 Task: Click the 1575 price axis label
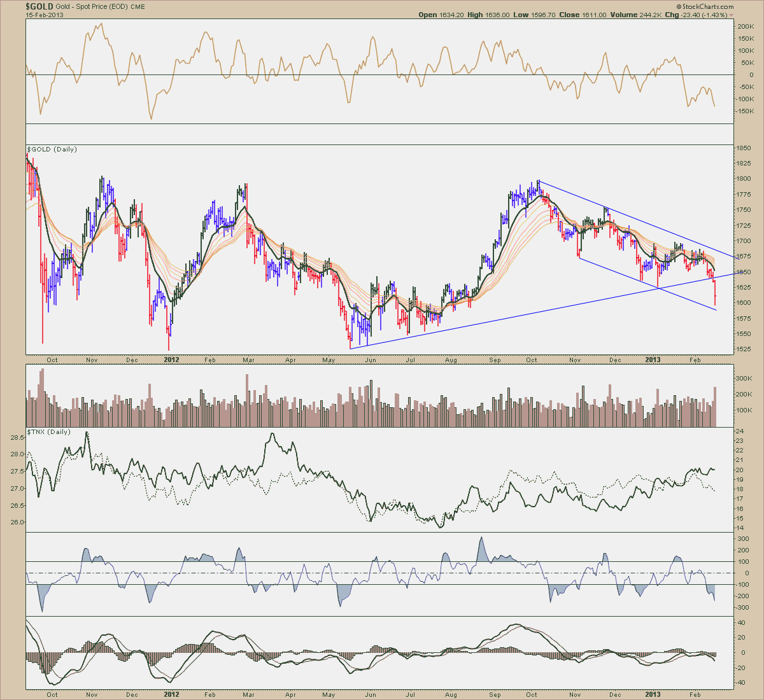(744, 319)
